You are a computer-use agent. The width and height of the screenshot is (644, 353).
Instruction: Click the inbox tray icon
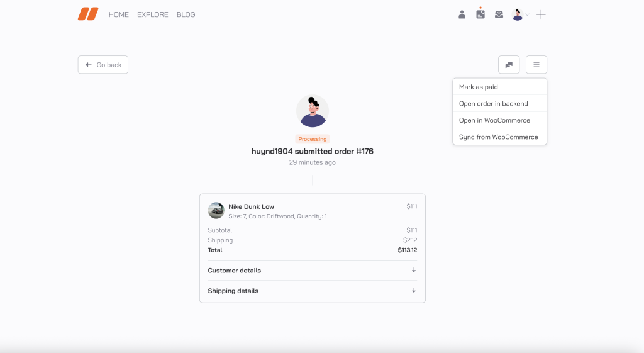click(499, 14)
